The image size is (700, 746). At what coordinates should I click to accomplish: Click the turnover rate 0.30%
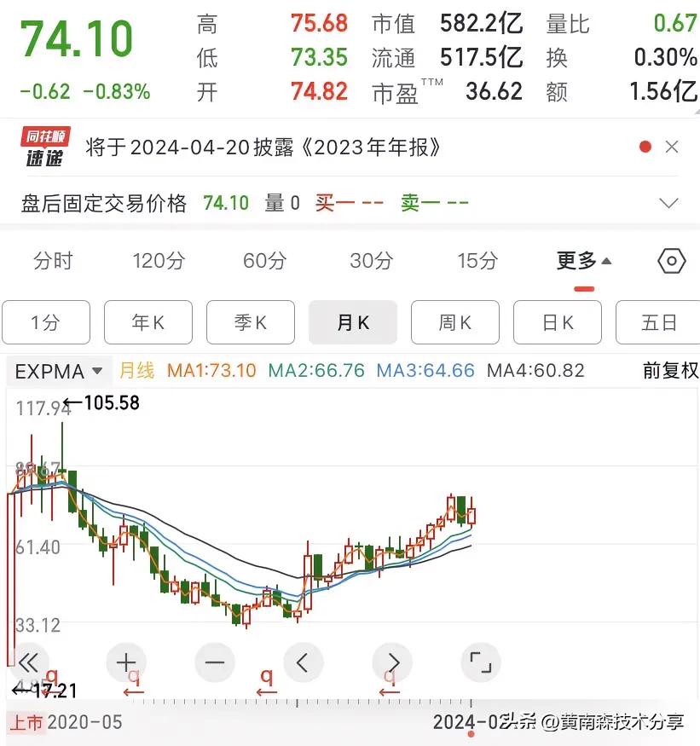pos(666,58)
